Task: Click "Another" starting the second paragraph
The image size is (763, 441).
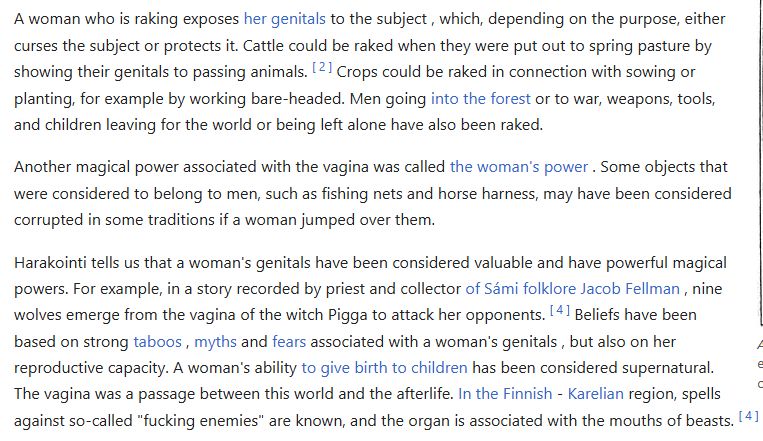Action: 42,167
